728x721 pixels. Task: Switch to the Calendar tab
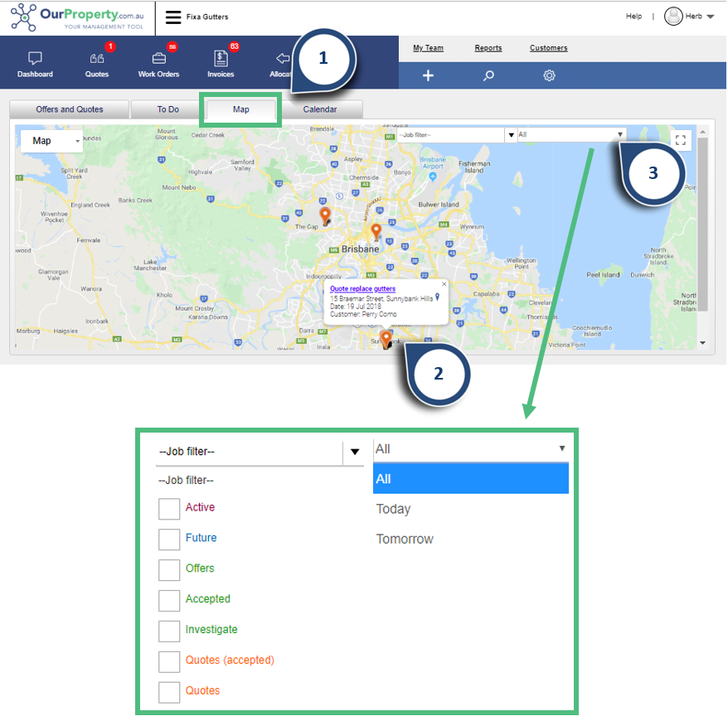[320, 109]
